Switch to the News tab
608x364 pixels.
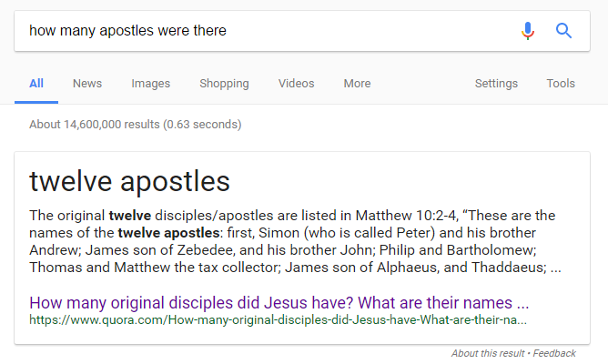tap(87, 84)
